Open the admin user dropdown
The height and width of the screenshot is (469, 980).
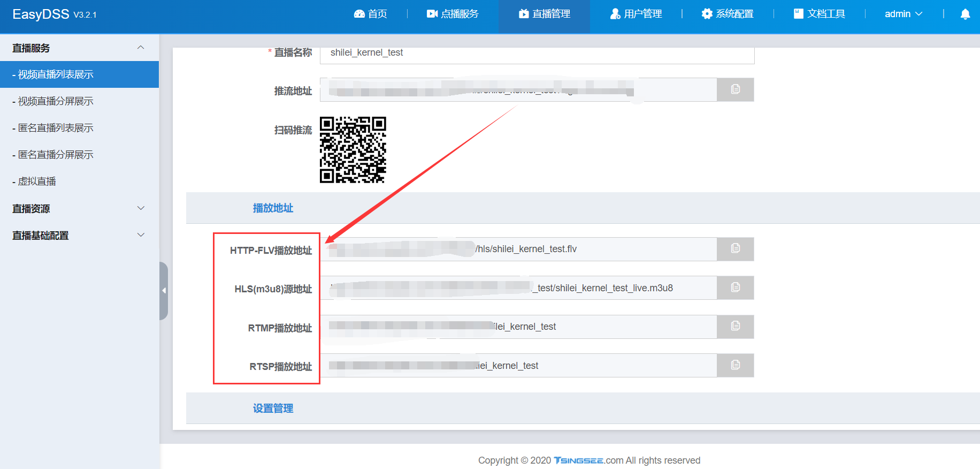click(904, 14)
